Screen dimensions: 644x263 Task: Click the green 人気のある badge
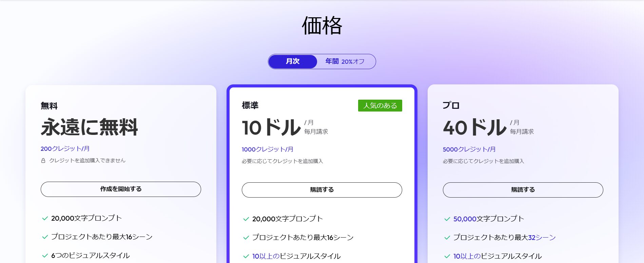tap(380, 105)
